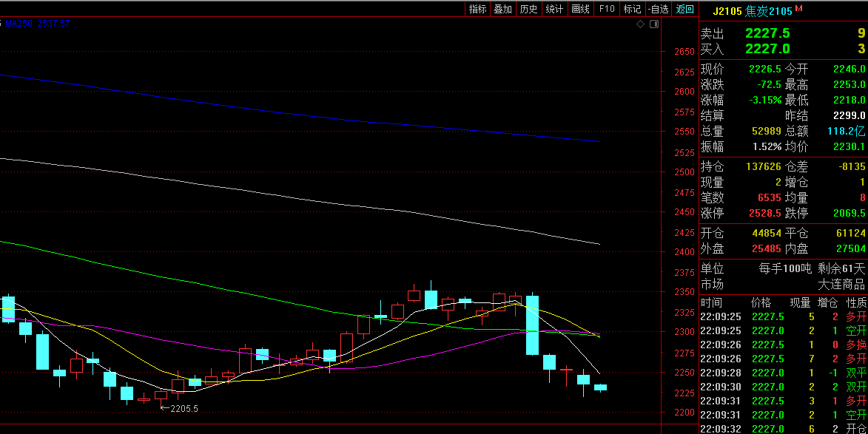Image resolution: width=868 pixels, height=434 pixels.
Task: Click the 跌停 value 2069.5
Action: [850, 213]
